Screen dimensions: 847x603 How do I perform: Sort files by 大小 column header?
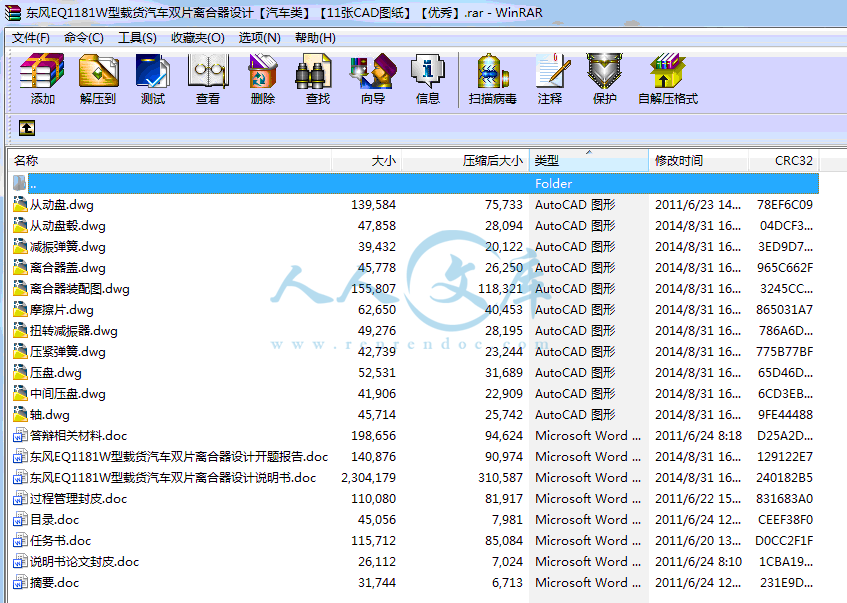click(367, 161)
